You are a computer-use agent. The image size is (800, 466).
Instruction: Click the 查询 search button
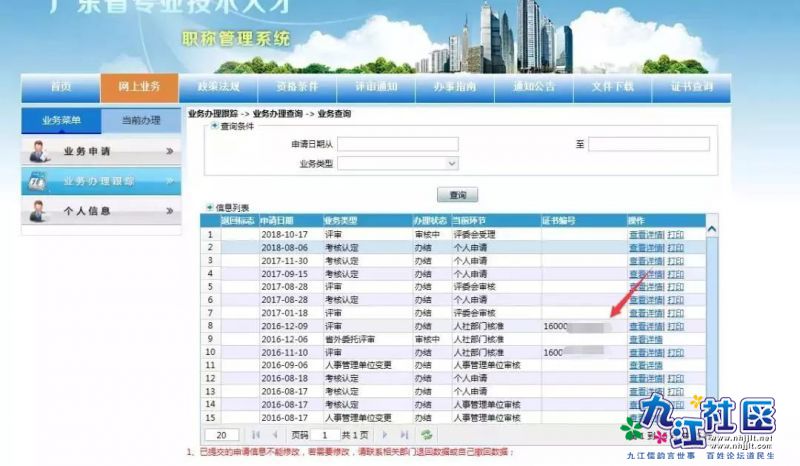tap(457, 194)
